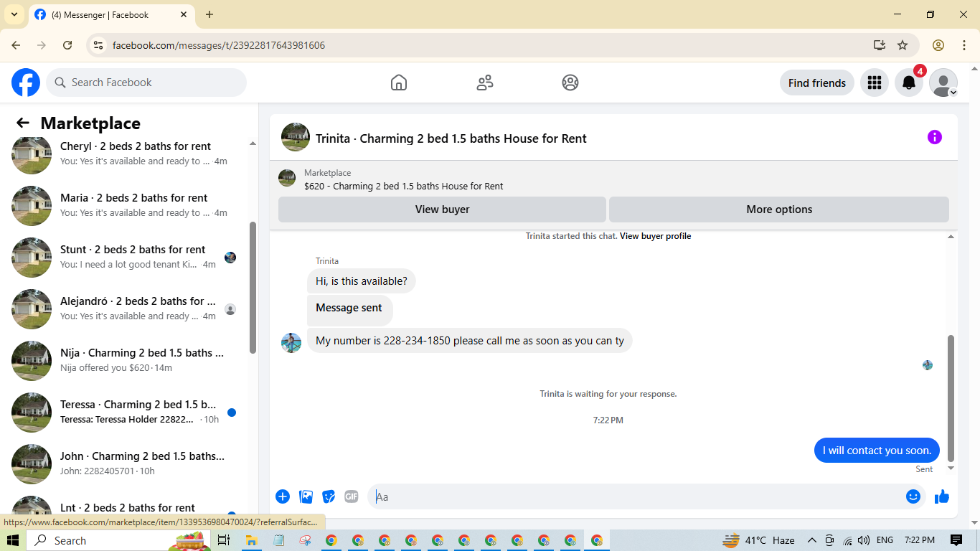Click the 'I will contact you soon.' message
The width and height of the screenshot is (980, 551).
(877, 451)
